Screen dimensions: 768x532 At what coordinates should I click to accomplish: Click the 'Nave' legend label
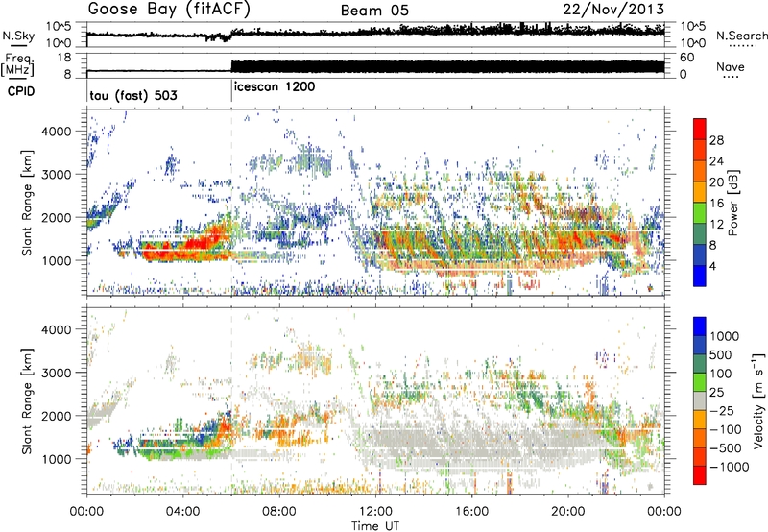(x=730, y=66)
